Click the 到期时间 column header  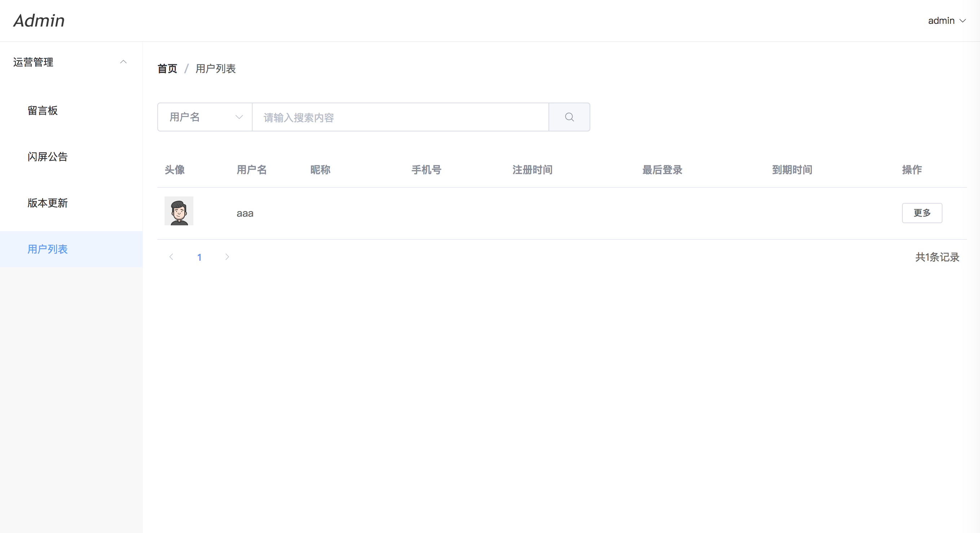792,170
